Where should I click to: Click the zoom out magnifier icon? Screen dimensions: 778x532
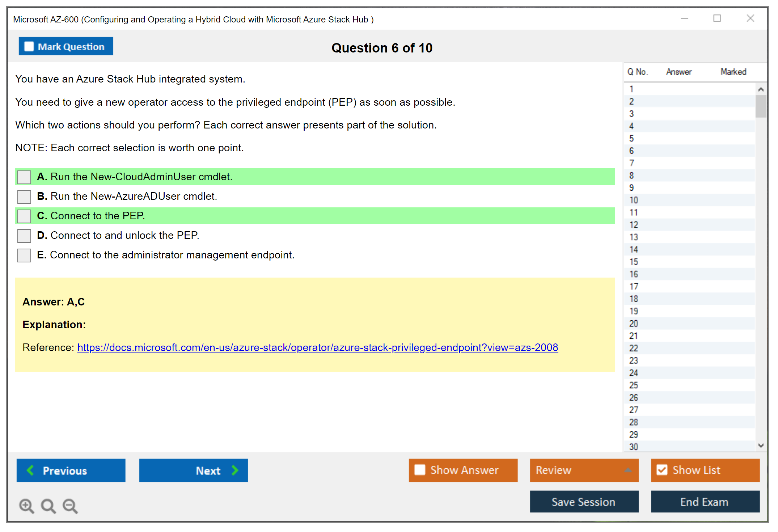70,506
